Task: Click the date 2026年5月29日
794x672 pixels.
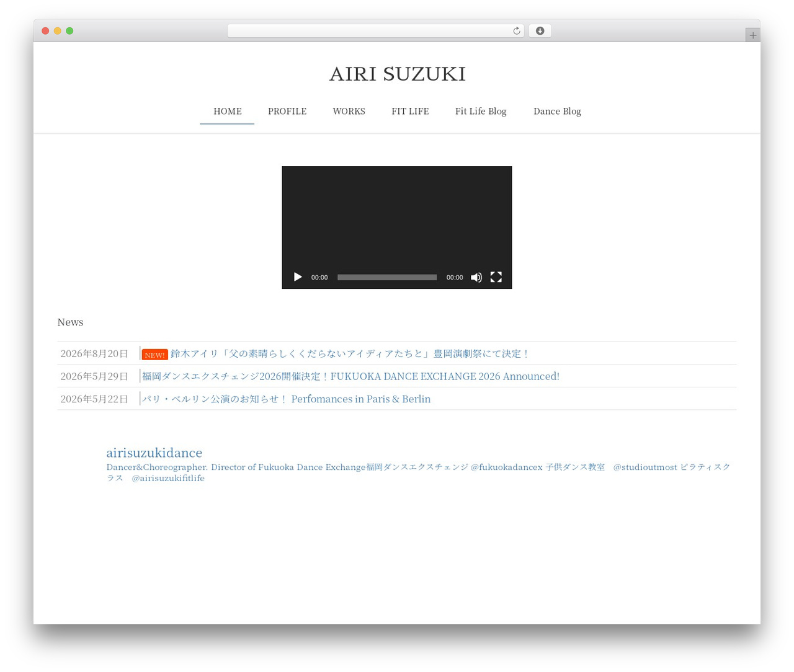Action: [x=94, y=376]
